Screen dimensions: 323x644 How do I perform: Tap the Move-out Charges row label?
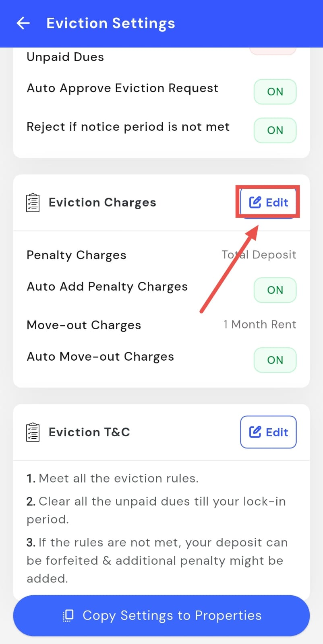84,325
